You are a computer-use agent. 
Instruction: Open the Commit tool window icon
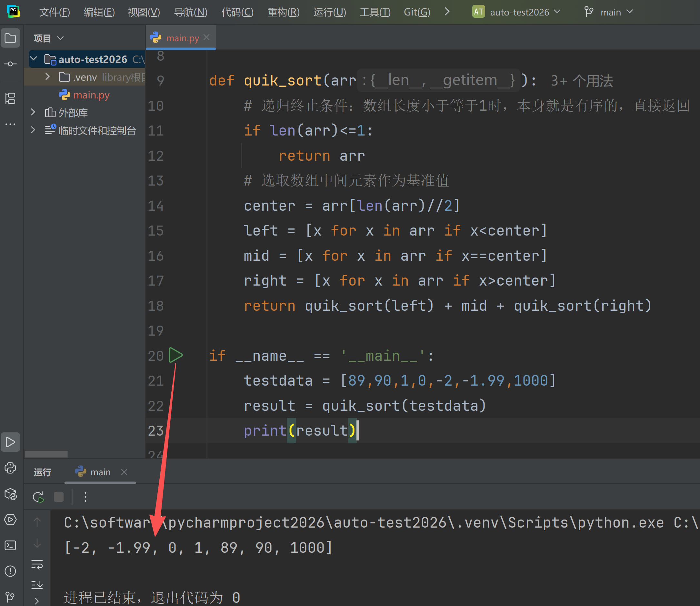[10, 64]
